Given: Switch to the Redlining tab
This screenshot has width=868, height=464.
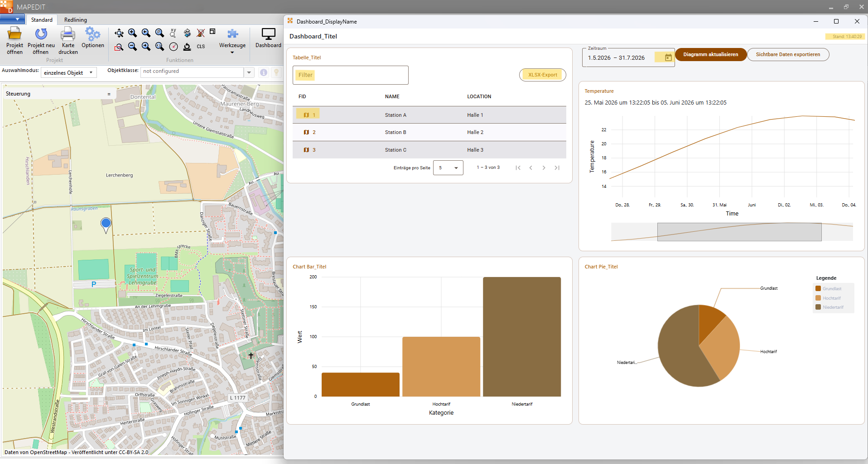Looking at the screenshot, I should [76, 20].
